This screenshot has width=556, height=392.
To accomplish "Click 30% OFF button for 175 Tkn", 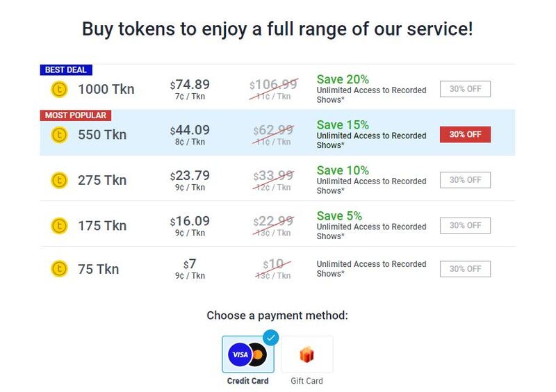I will point(465,225).
